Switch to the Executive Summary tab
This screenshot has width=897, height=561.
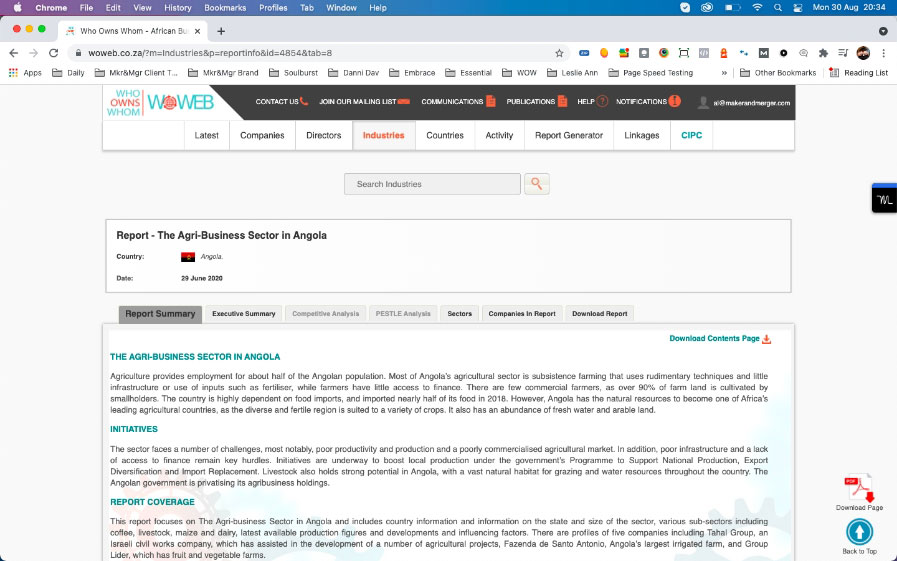pos(244,314)
